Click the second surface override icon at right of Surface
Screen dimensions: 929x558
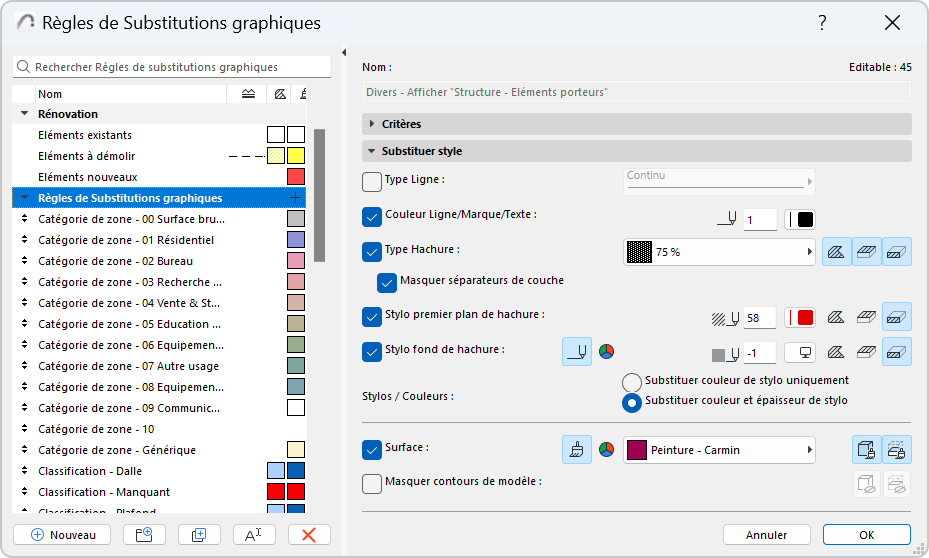(896, 450)
